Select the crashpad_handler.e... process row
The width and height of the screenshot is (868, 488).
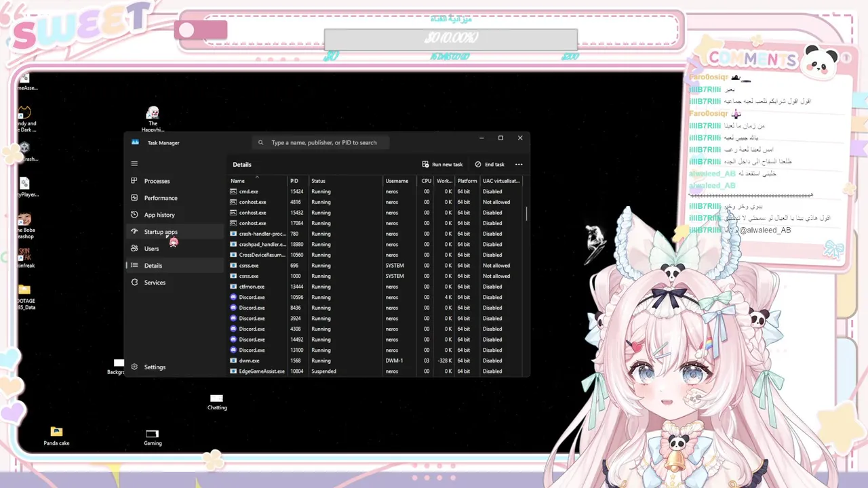click(x=376, y=245)
